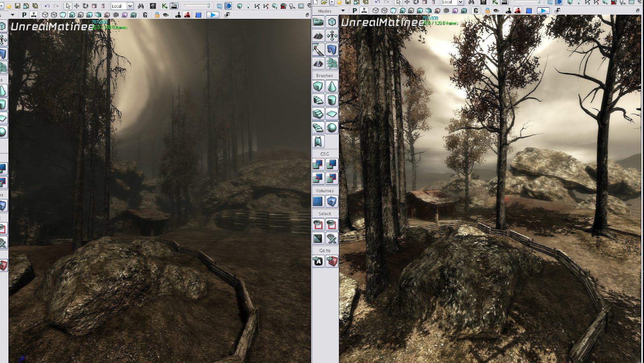Screen dimensions: 644x363
Task: Click CSG Add icon in CSG section
Action: [318, 164]
